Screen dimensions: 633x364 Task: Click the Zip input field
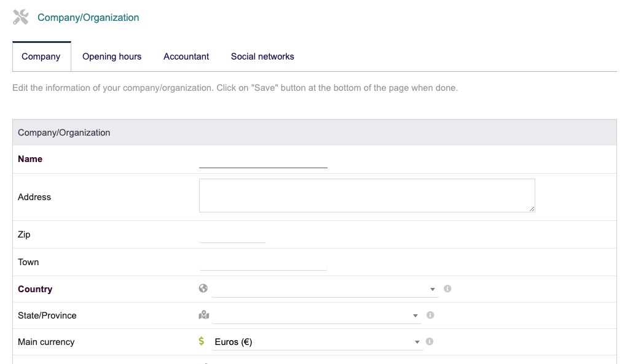click(x=232, y=237)
